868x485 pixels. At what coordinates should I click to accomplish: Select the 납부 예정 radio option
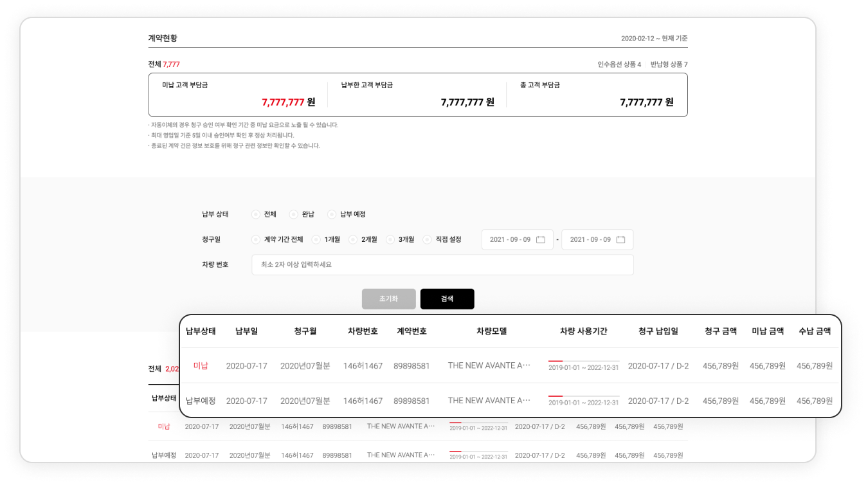[x=332, y=214]
